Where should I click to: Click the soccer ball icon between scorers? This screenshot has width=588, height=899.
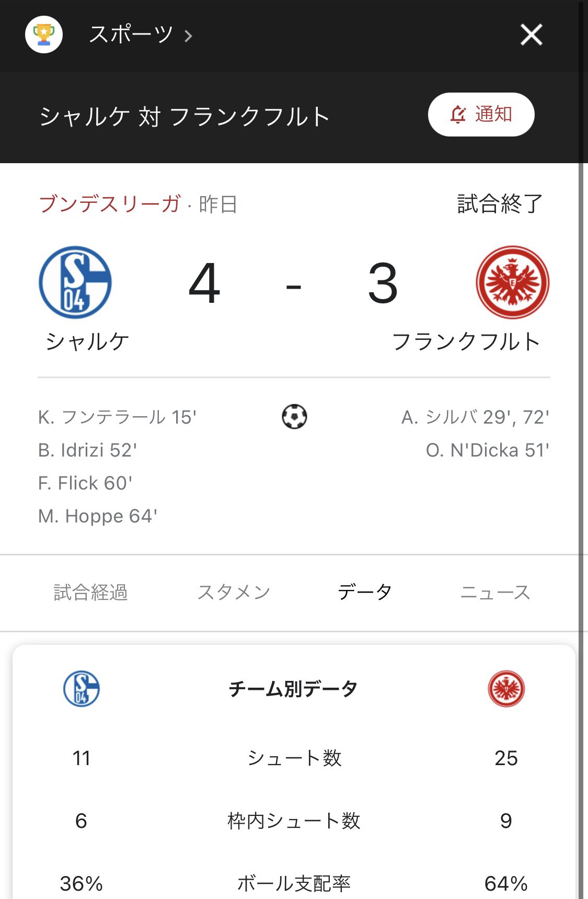coord(294,417)
